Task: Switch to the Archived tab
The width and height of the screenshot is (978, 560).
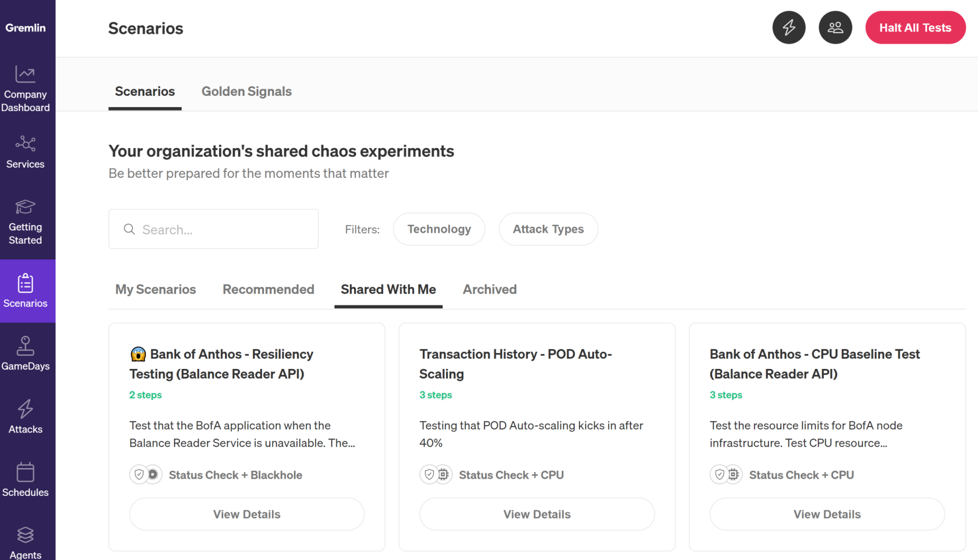Action: 489,289
